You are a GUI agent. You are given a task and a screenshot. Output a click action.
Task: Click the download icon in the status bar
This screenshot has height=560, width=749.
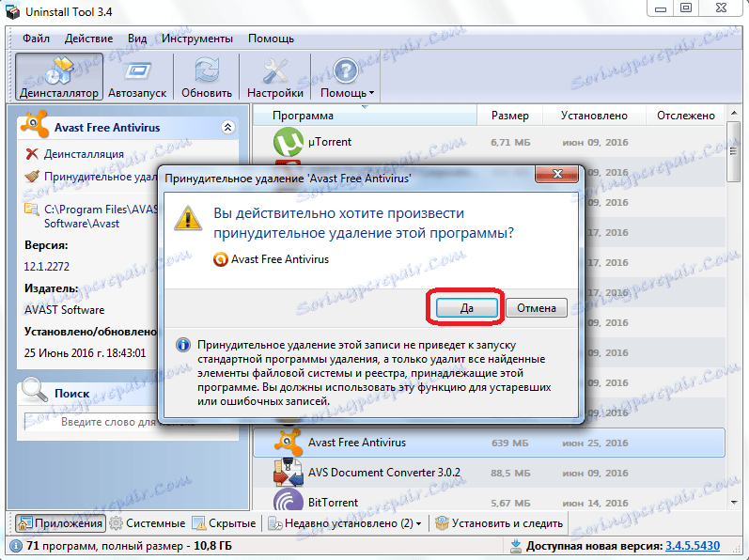(515, 546)
